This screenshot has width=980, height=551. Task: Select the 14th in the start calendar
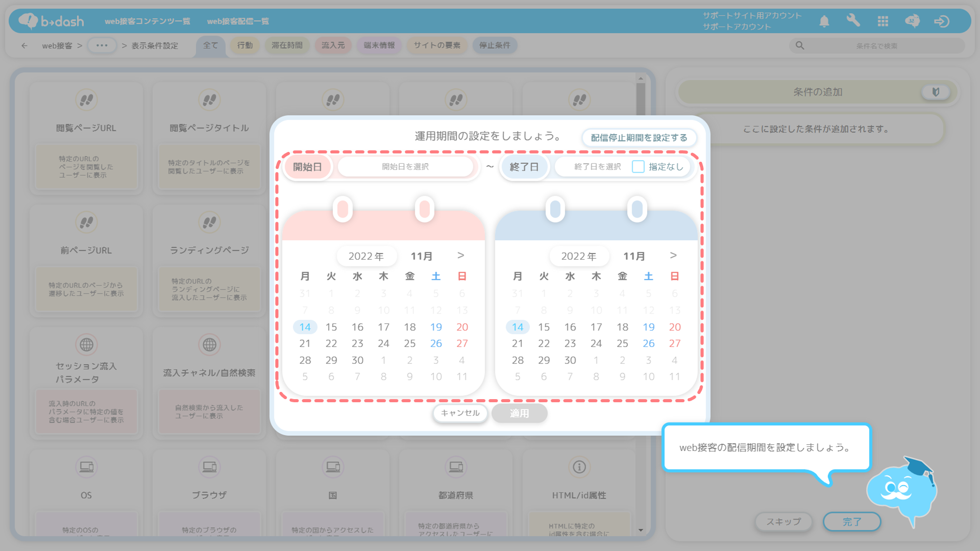coord(305,327)
